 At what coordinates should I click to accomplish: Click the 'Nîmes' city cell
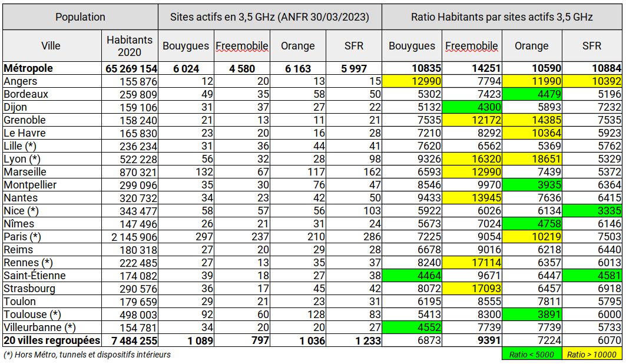(x=52, y=224)
